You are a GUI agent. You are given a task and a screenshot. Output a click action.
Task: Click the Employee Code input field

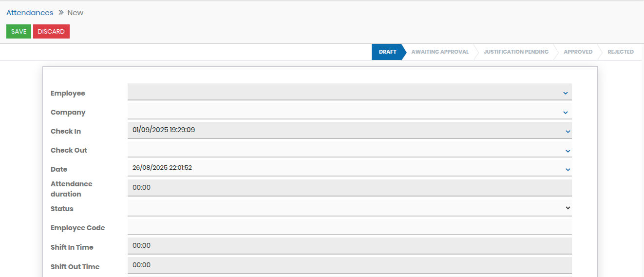(349, 227)
